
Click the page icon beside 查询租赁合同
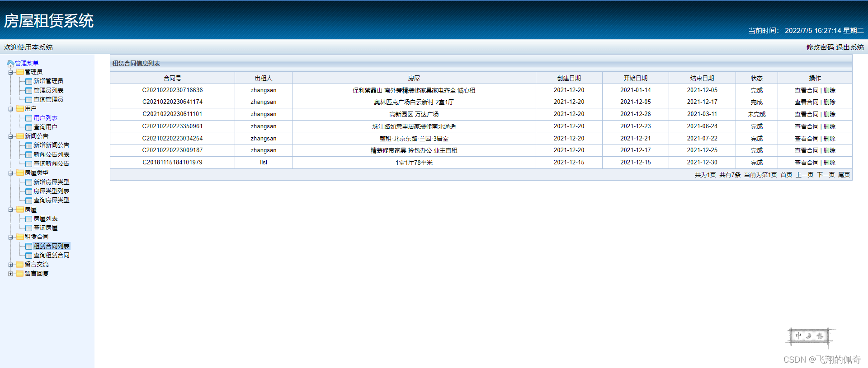(29, 256)
